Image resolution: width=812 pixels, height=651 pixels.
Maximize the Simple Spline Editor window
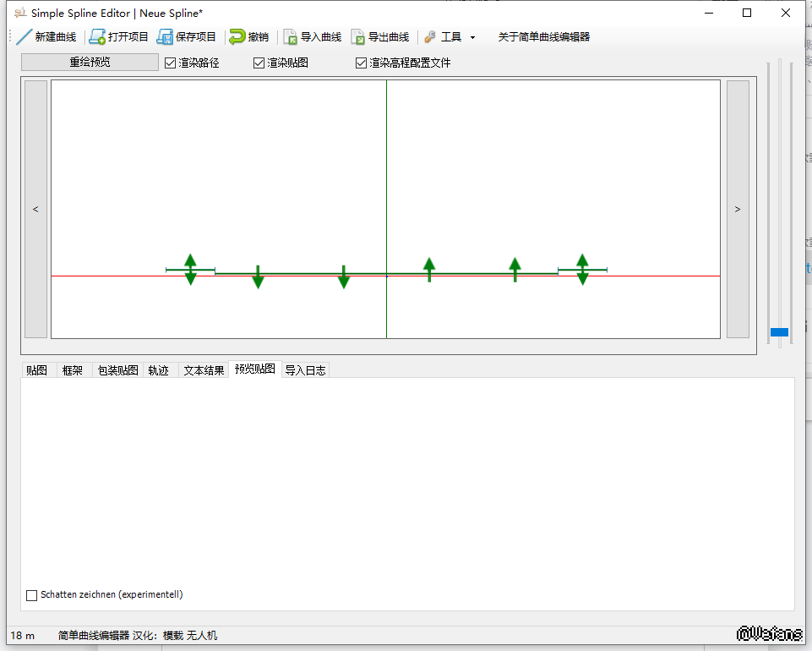click(747, 13)
